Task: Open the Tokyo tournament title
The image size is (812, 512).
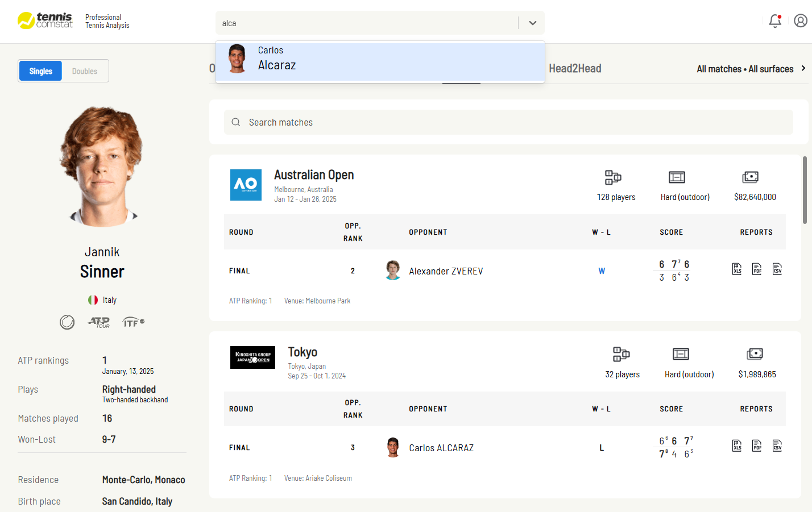Action: point(303,352)
